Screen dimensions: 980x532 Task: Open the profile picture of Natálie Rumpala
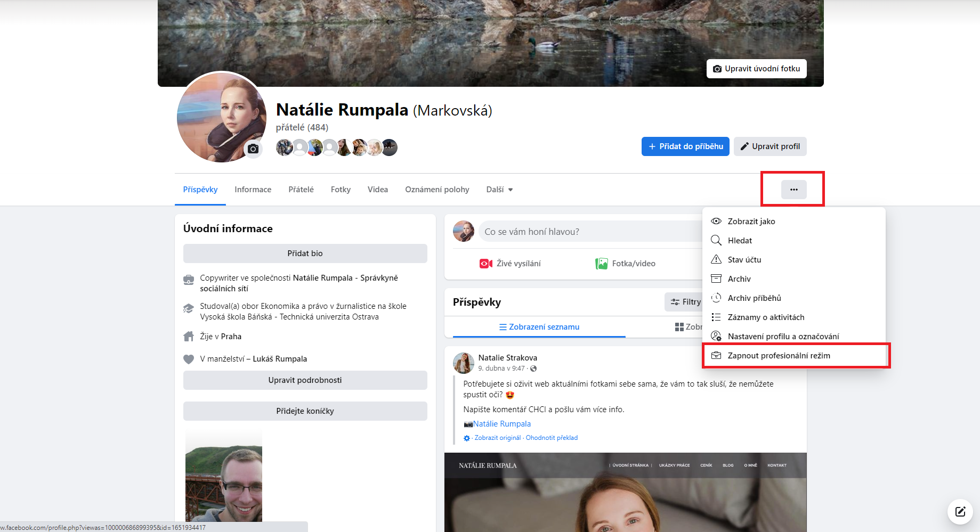[221, 117]
